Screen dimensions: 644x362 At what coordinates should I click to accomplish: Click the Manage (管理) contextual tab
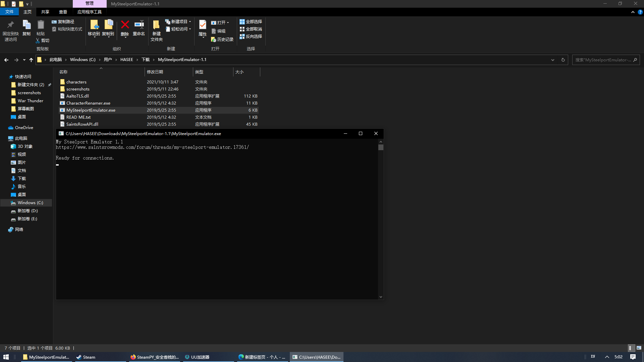click(x=90, y=3)
